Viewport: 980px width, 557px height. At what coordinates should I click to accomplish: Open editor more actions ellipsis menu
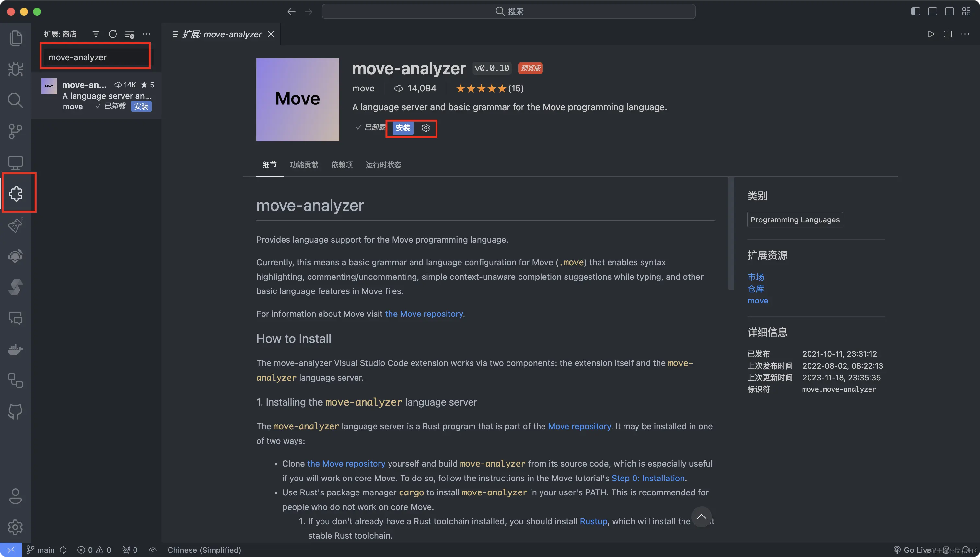[965, 34]
